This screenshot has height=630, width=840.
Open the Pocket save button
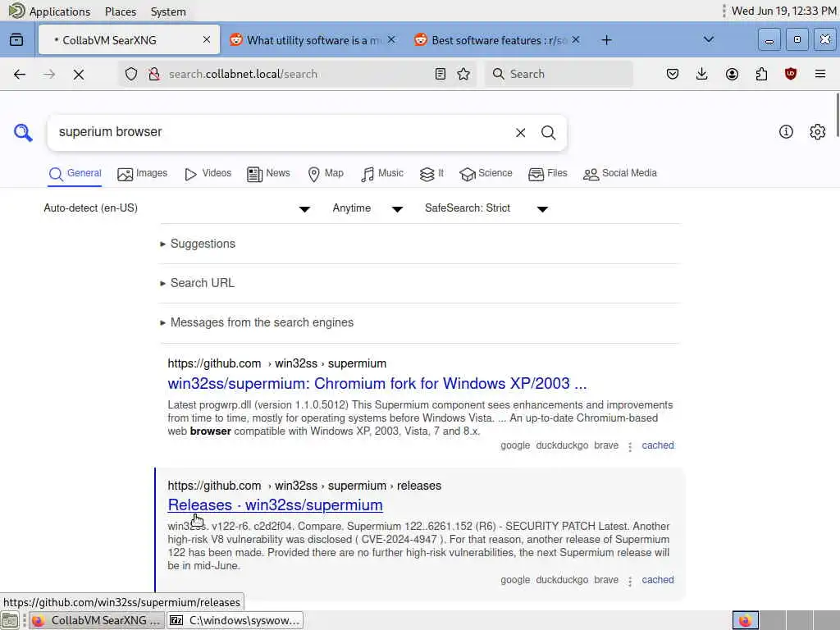[673, 74]
